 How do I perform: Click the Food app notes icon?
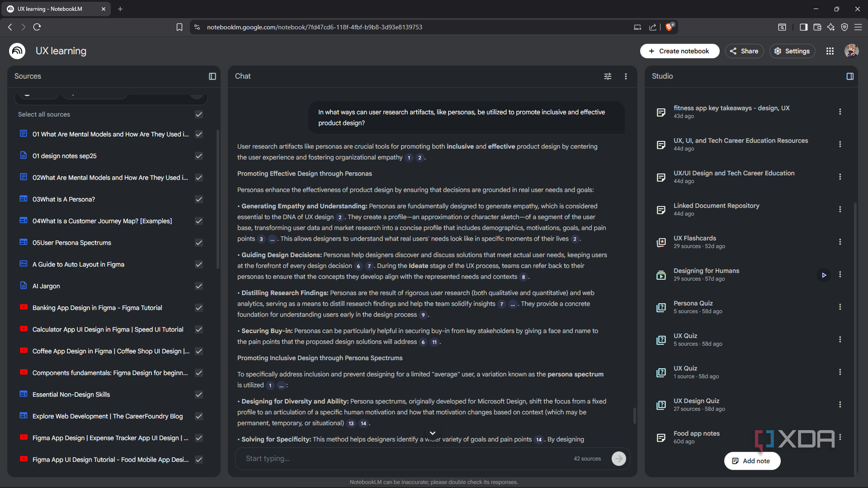661,438
